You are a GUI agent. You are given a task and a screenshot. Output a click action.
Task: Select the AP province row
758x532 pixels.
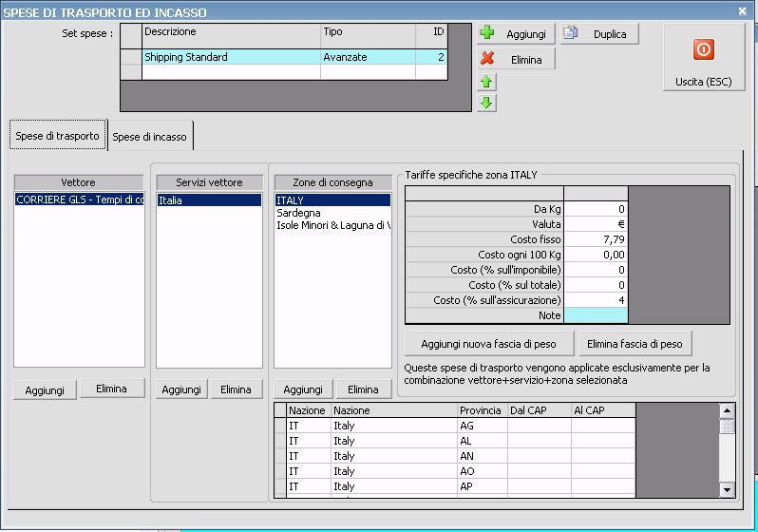(455, 486)
